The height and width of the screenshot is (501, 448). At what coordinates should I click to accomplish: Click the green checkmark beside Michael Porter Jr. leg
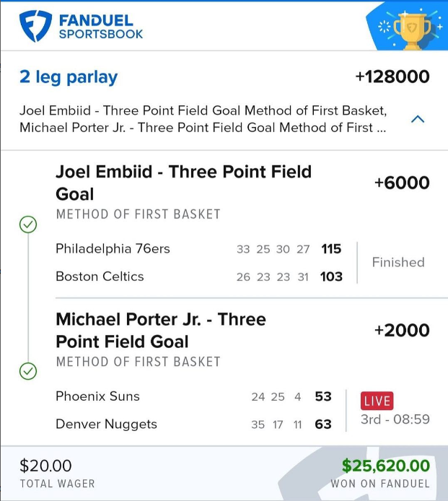click(x=27, y=371)
